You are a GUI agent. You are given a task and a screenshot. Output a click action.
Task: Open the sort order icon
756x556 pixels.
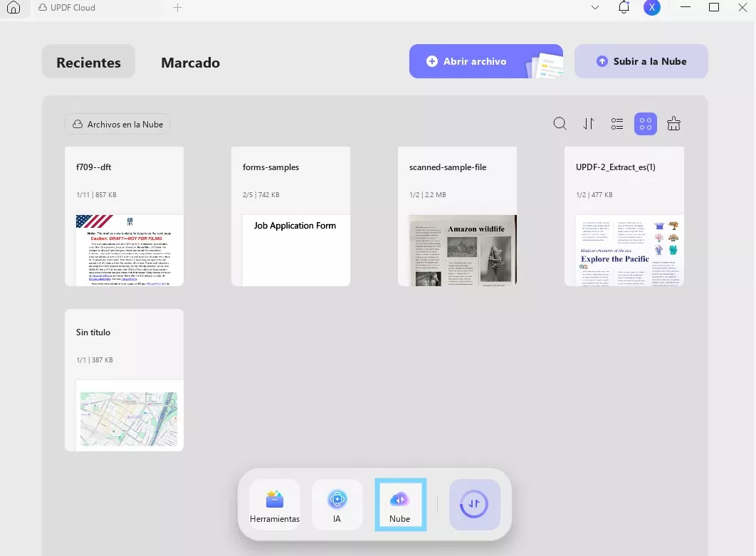point(589,124)
